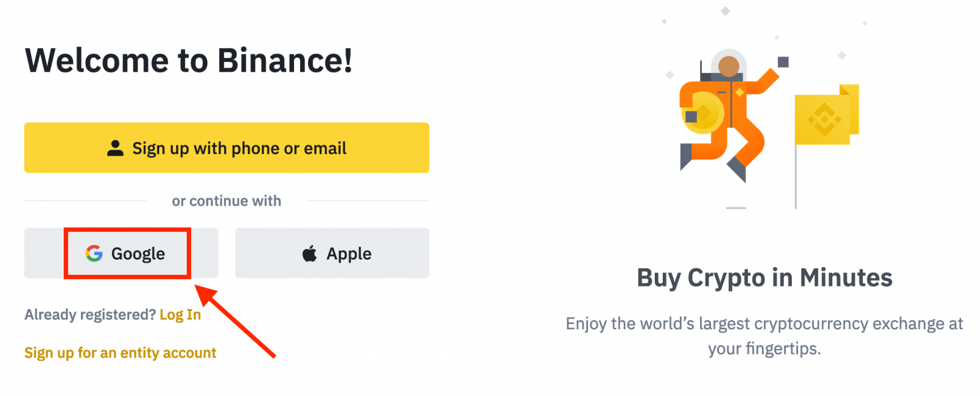
Task: Click the Buy Crypto in Minutes heading
Action: (x=764, y=278)
